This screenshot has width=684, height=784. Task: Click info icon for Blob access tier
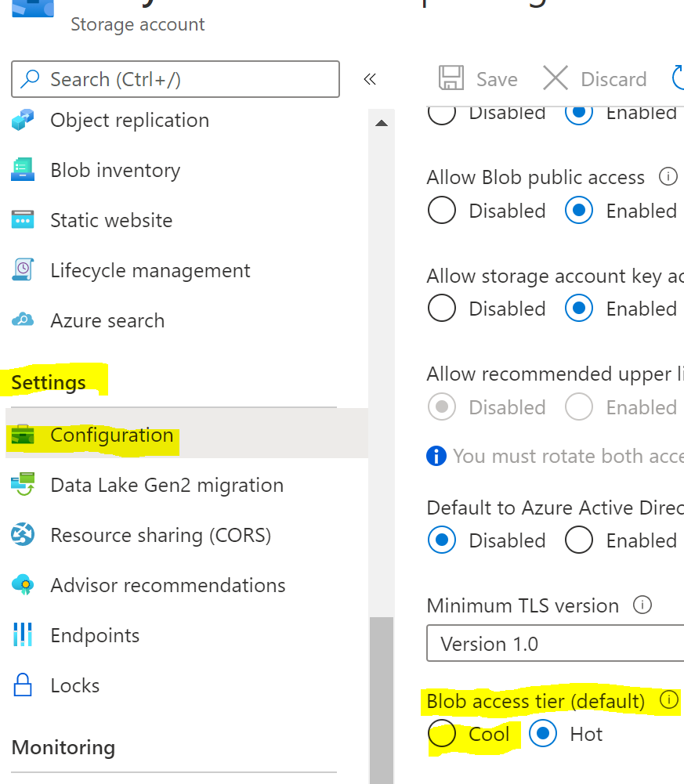[669, 699]
